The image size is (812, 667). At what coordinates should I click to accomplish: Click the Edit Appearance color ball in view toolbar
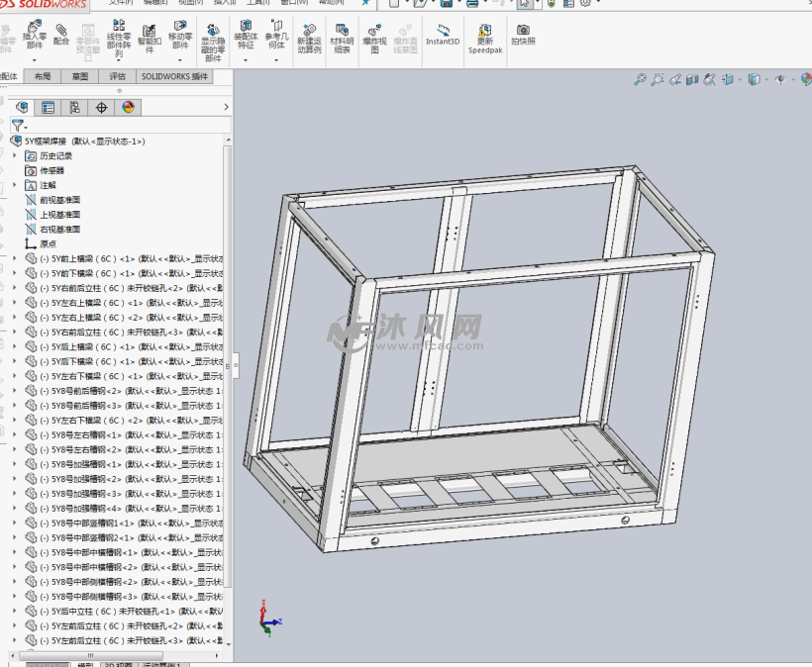coord(806,79)
